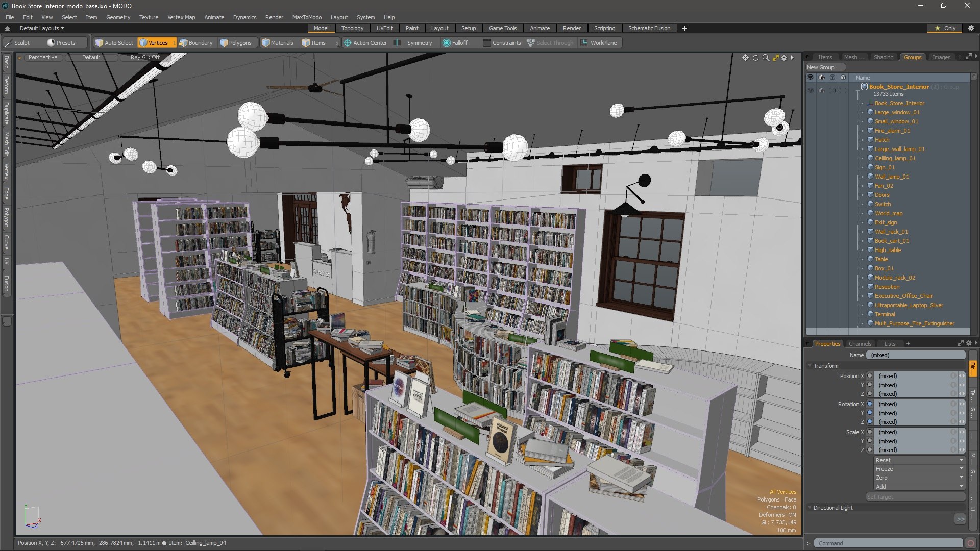Collapse the Directional Light section
The height and width of the screenshot is (551, 980).
coord(810,508)
